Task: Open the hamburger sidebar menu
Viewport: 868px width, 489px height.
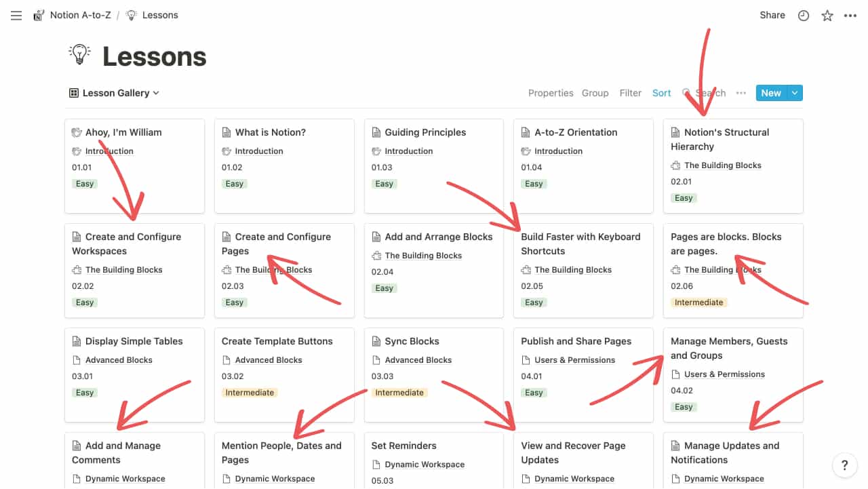Action: (16, 15)
